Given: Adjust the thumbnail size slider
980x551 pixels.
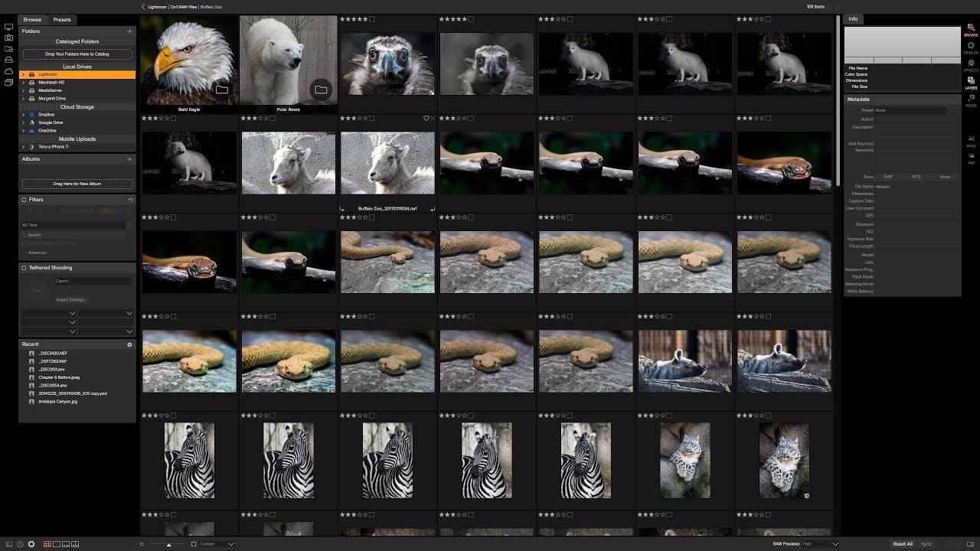Looking at the screenshot, I should [x=168, y=543].
